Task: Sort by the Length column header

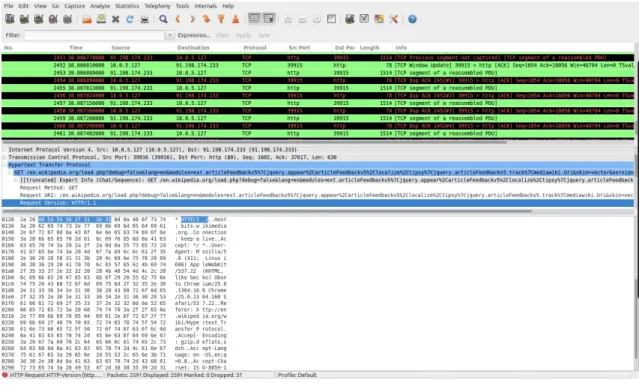Action: 369,48
